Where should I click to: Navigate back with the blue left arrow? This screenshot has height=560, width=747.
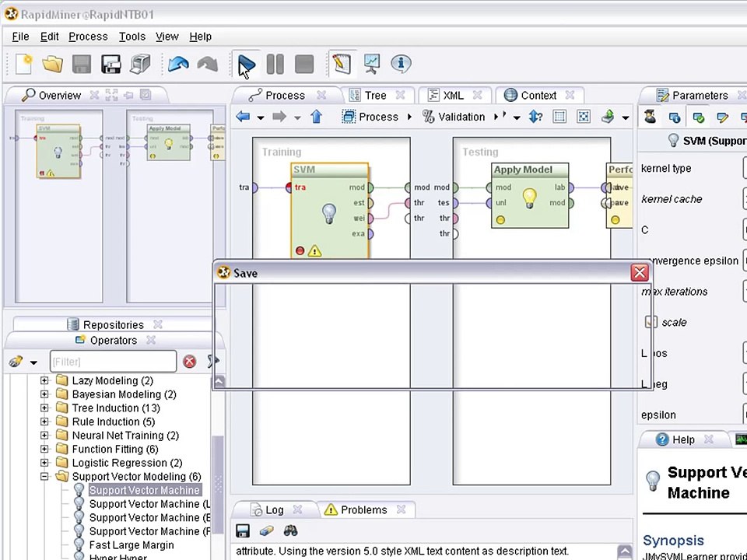pos(243,117)
